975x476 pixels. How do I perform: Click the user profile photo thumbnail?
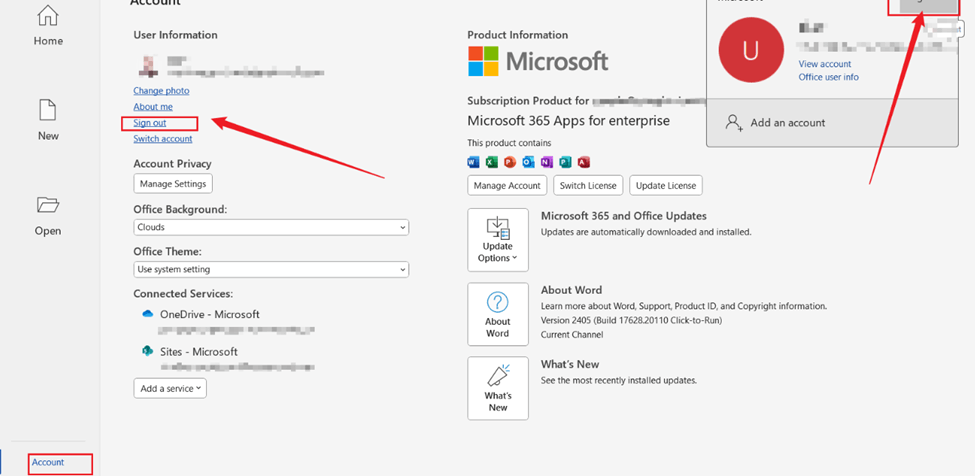[x=148, y=66]
